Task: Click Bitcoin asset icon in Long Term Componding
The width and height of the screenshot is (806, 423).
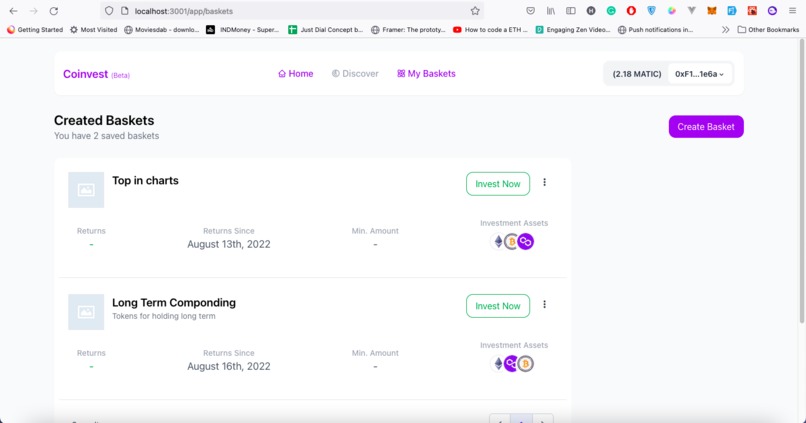Action: (x=526, y=363)
